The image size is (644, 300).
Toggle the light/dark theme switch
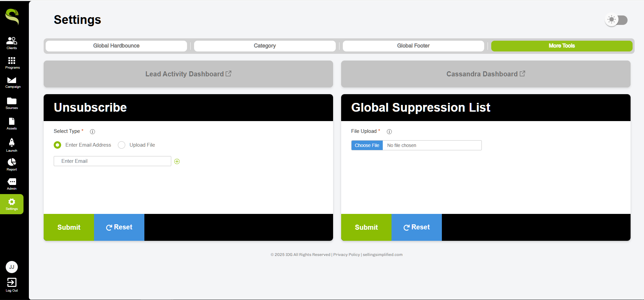pos(616,20)
